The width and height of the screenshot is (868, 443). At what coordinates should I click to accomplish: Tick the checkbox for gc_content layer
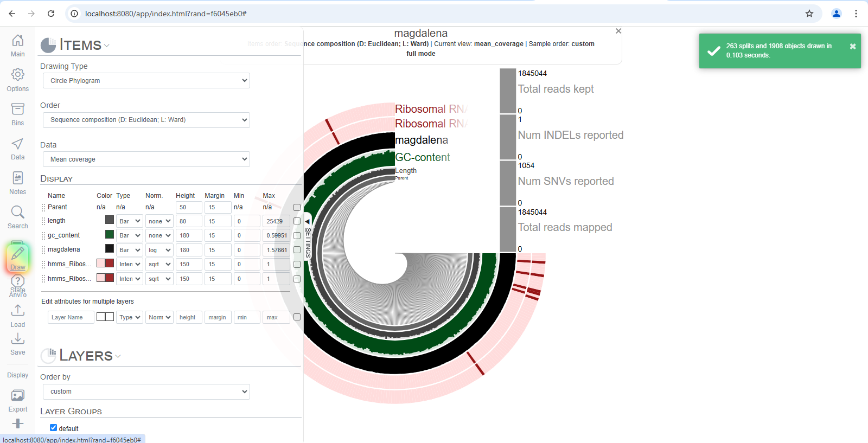(x=297, y=236)
